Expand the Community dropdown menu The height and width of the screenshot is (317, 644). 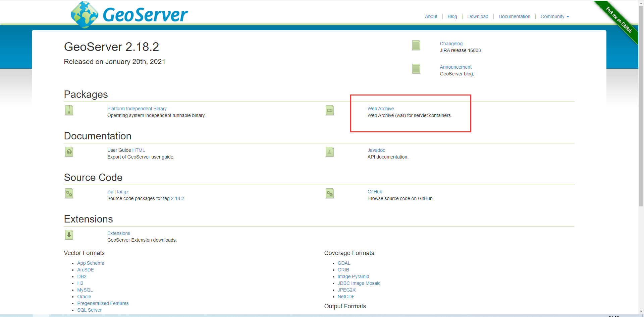point(555,16)
